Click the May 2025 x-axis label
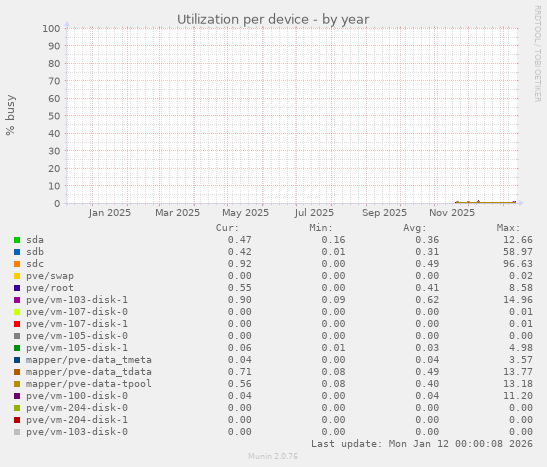The width and height of the screenshot is (547, 467). [x=246, y=213]
